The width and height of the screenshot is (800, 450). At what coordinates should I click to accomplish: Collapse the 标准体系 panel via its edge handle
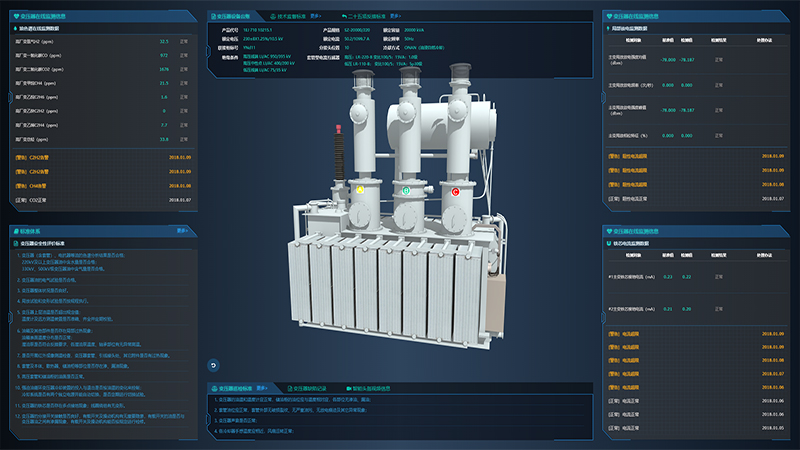tap(11, 317)
